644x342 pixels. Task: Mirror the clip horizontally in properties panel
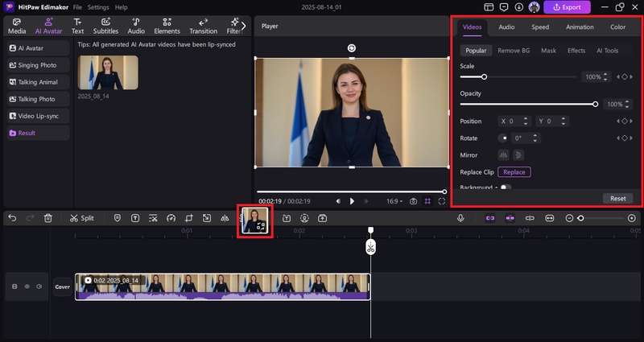point(504,155)
